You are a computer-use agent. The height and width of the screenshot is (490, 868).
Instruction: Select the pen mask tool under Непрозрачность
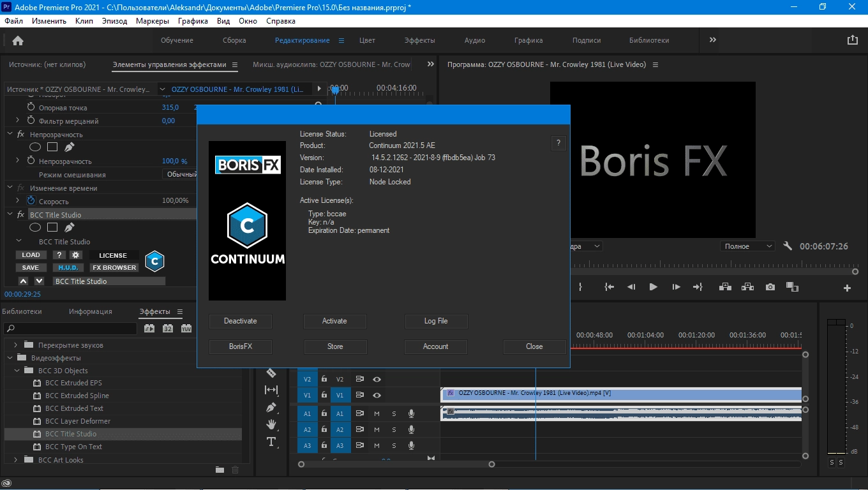[x=70, y=147]
